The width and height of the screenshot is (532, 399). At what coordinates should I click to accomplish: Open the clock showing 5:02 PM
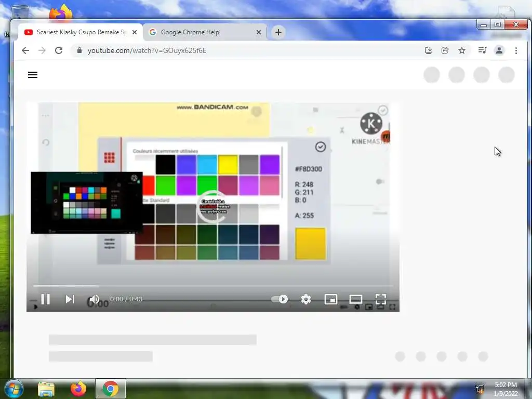[x=506, y=389]
